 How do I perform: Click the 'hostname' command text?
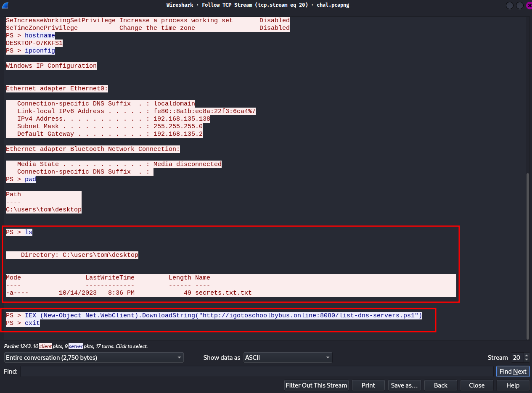[x=40, y=36]
